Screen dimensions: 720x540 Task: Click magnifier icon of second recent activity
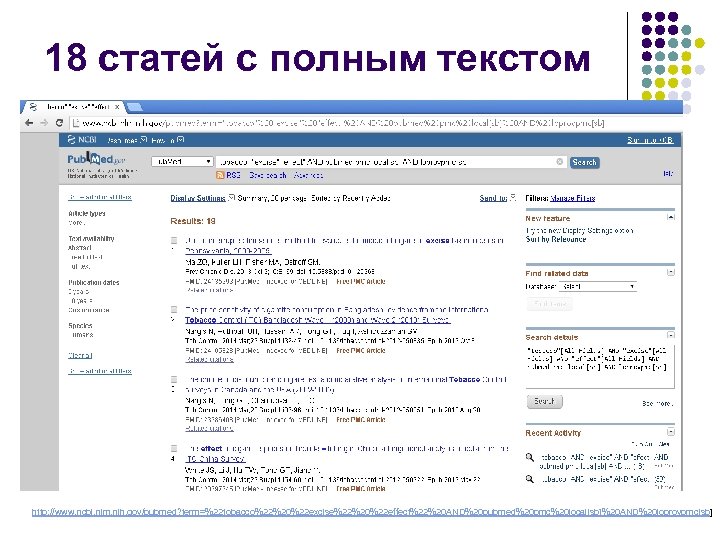530,479
